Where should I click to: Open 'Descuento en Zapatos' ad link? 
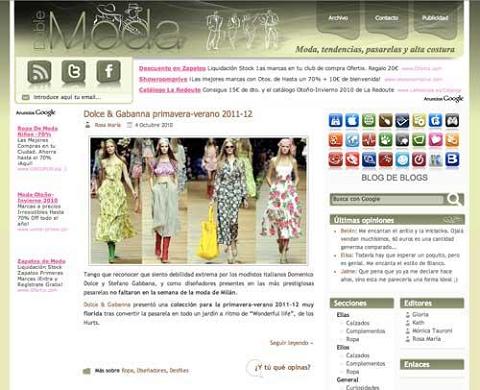tap(172, 68)
